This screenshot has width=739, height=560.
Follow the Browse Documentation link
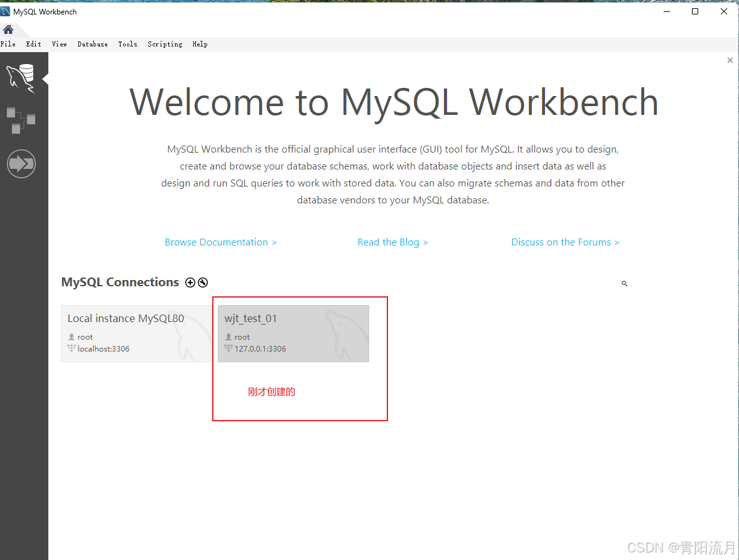coord(220,242)
